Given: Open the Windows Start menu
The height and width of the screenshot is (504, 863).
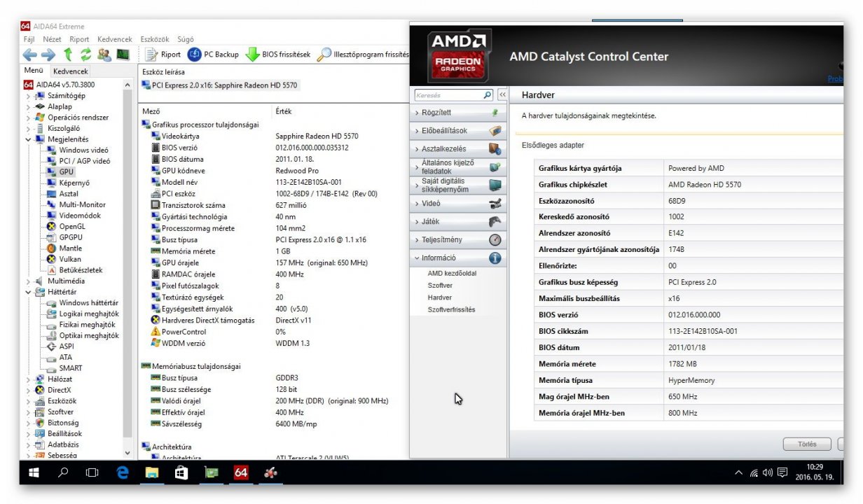Looking at the screenshot, I should (x=34, y=472).
